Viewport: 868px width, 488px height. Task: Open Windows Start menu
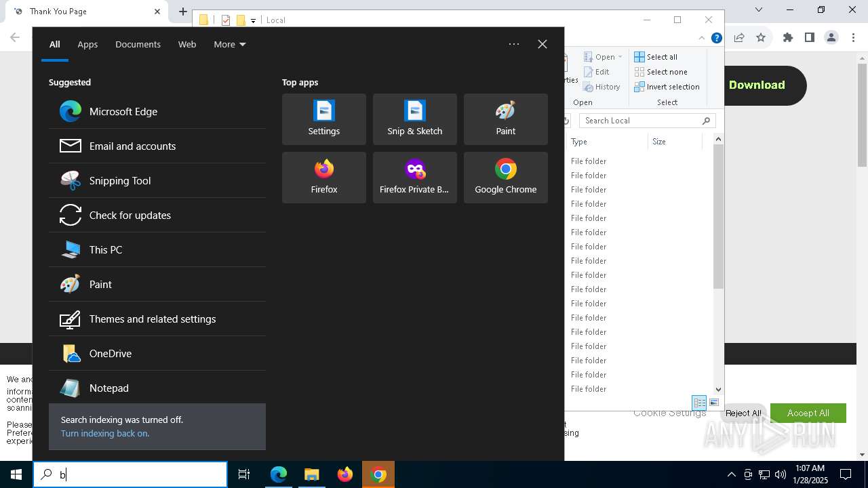(16, 474)
